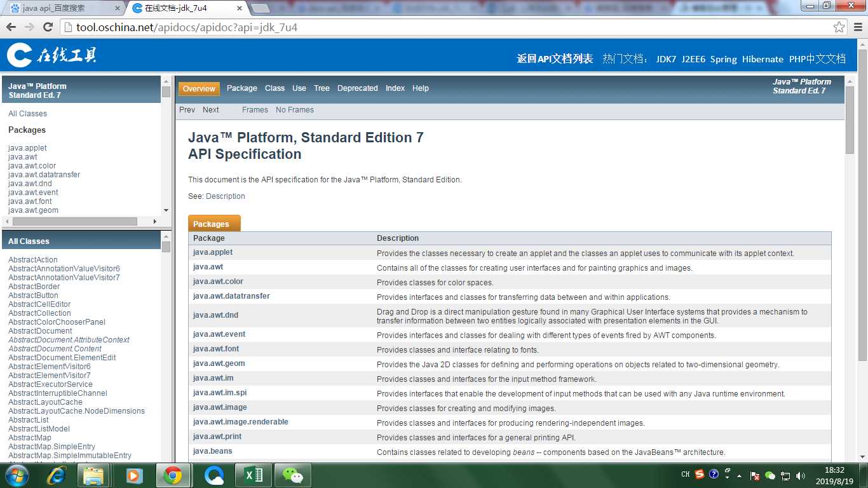Open java.awt.image.renderable package link
Viewport: 868px width, 488px height.
[x=241, y=422]
